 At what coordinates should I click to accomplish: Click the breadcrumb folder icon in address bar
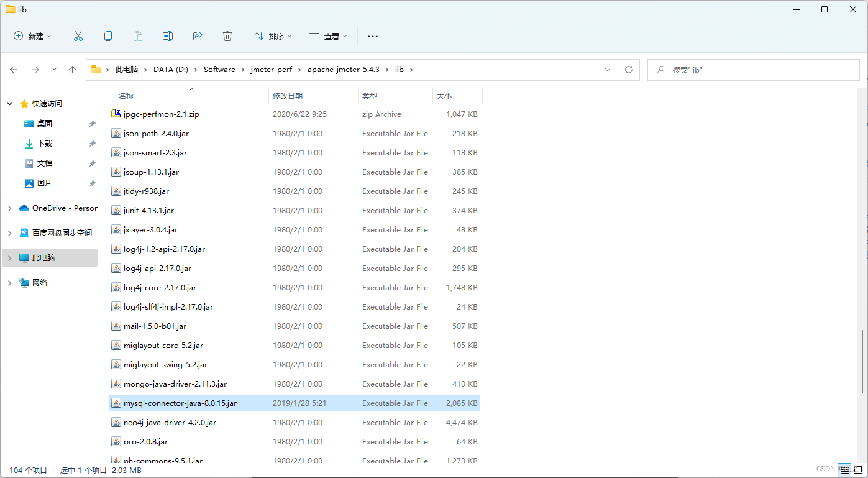(x=96, y=70)
